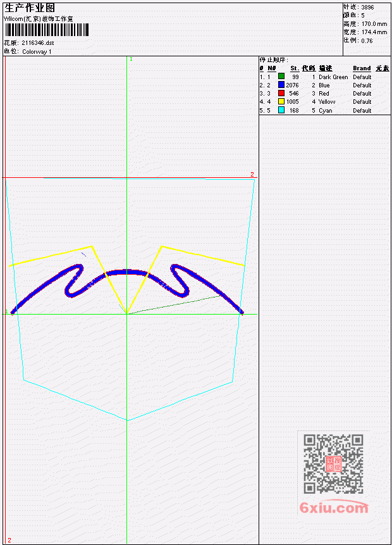Click the stitch count value 168
Screen dimensions: 392x545
pyautogui.click(x=294, y=111)
